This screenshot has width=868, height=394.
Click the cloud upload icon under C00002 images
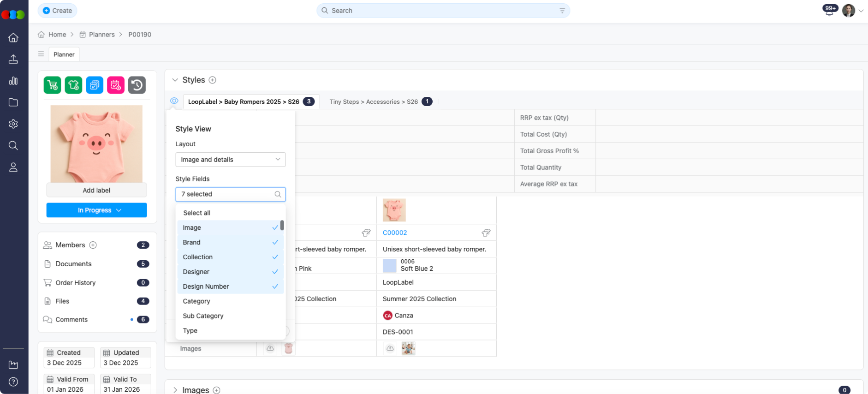coord(390,348)
